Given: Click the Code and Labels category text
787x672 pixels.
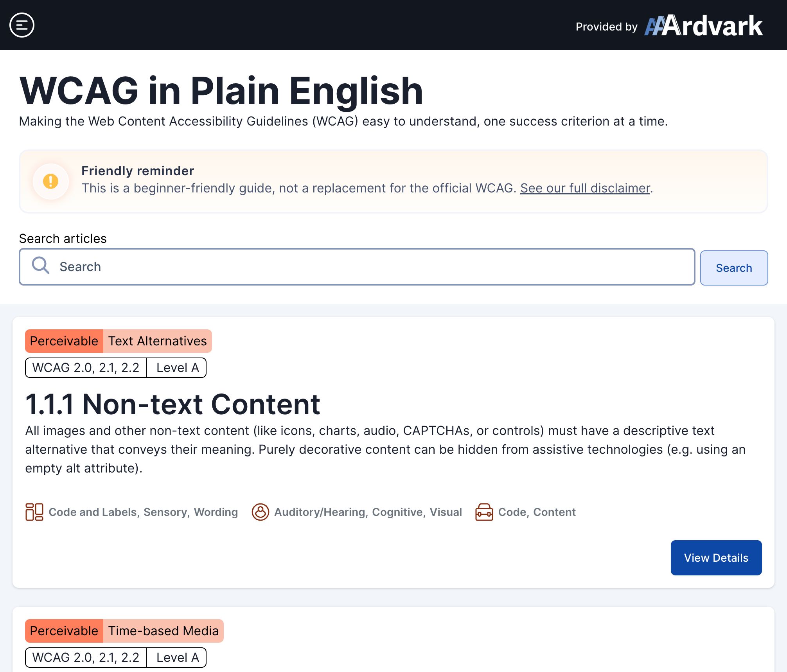Looking at the screenshot, I should [x=93, y=512].
